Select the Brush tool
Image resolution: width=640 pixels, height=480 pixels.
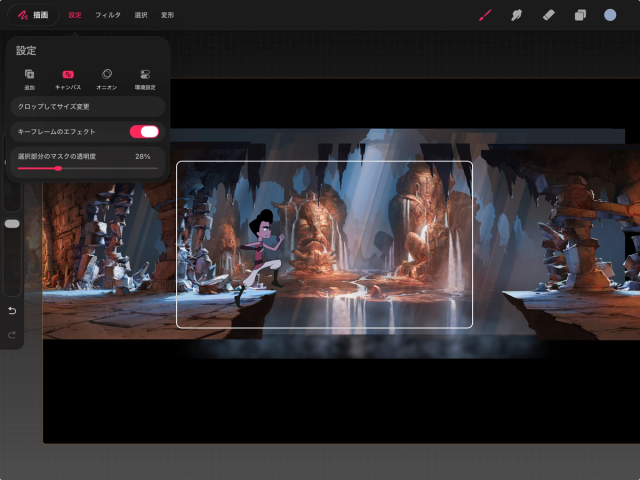[486, 15]
